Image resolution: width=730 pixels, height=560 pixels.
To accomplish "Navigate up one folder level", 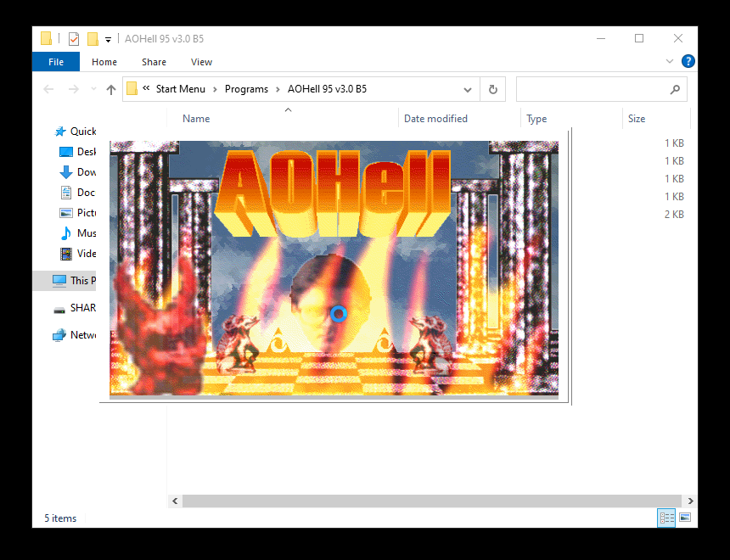I will (111, 88).
